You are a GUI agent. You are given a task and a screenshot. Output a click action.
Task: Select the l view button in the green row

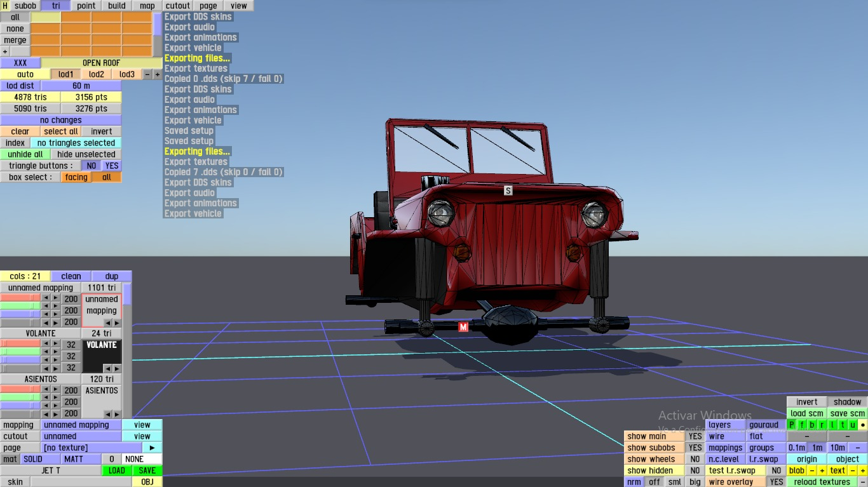832,425
